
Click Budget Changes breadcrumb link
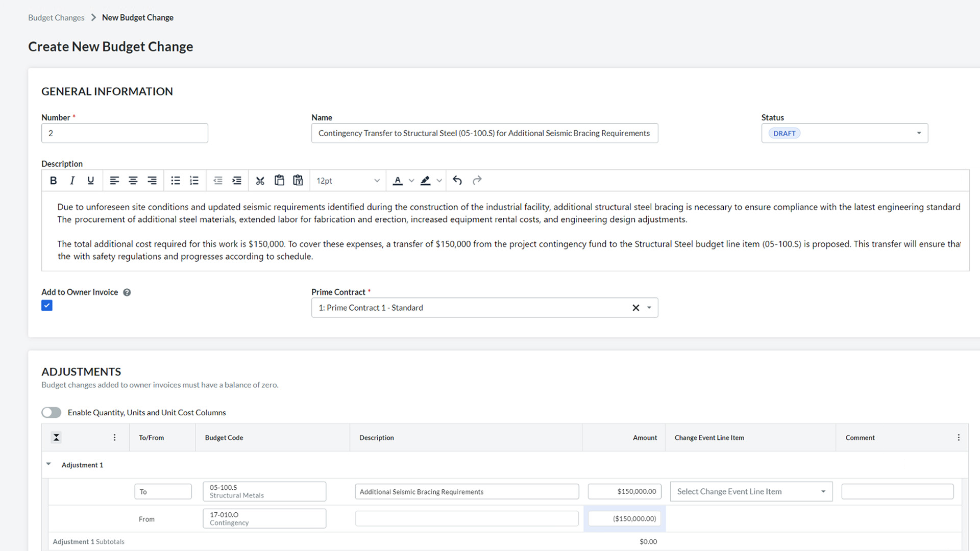(x=56, y=17)
